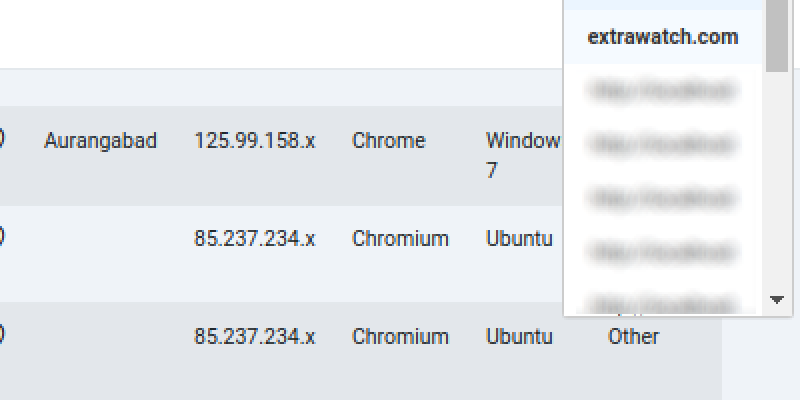
Task: Click the dropdown list scrollbar thumb
Action: pyautogui.click(x=777, y=36)
